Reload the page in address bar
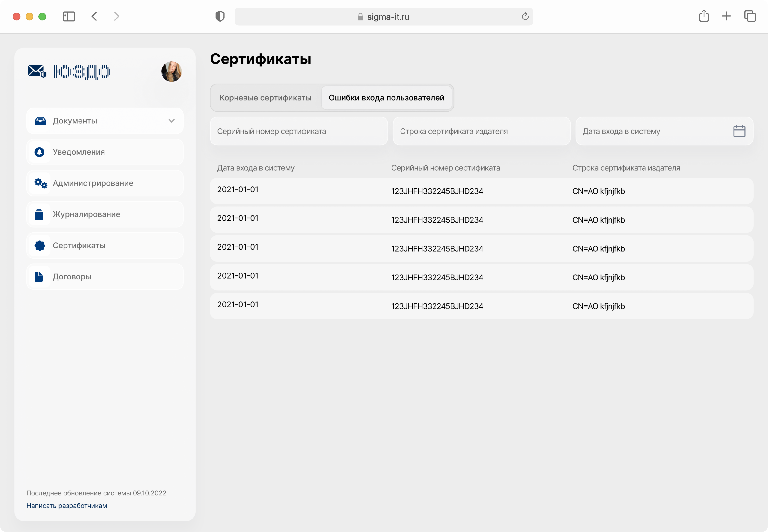The image size is (768, 532). [525, 16]
